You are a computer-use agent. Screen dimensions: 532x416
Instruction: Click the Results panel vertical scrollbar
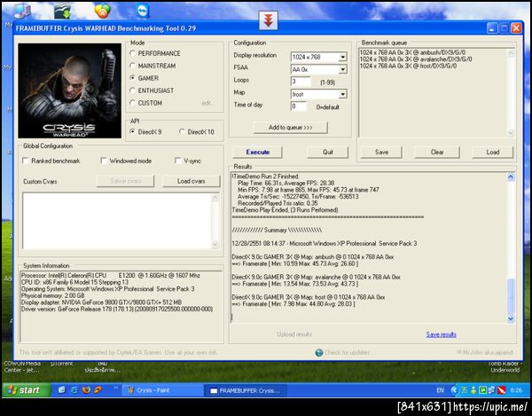click(510, 248)
